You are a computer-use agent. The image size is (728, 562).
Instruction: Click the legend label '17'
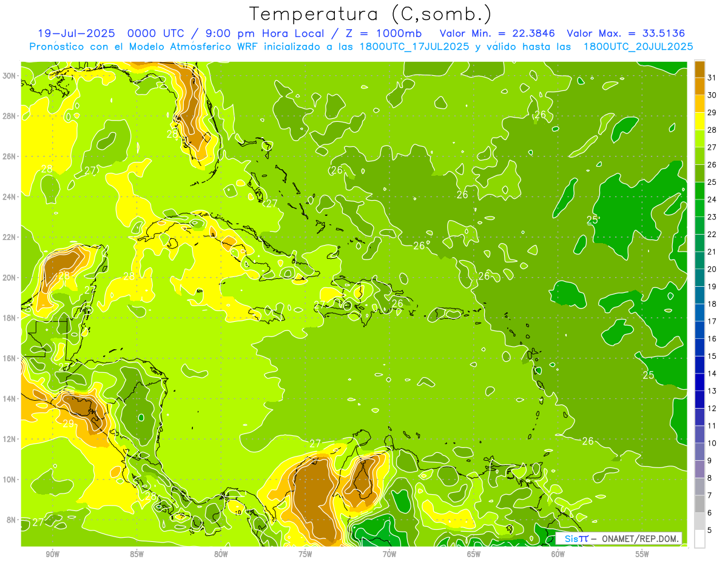(x=712, y=321)
